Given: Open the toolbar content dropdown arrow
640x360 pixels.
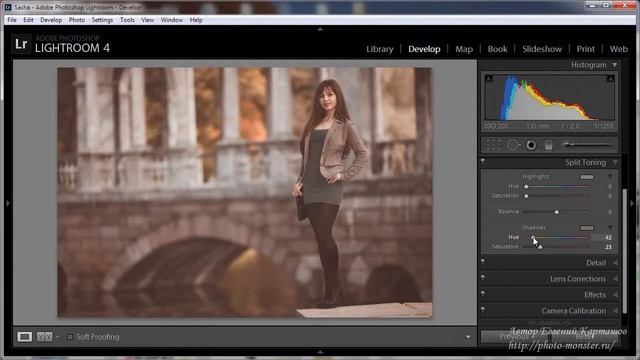Looking at the screenshot, I should click(x=468, y=337).
